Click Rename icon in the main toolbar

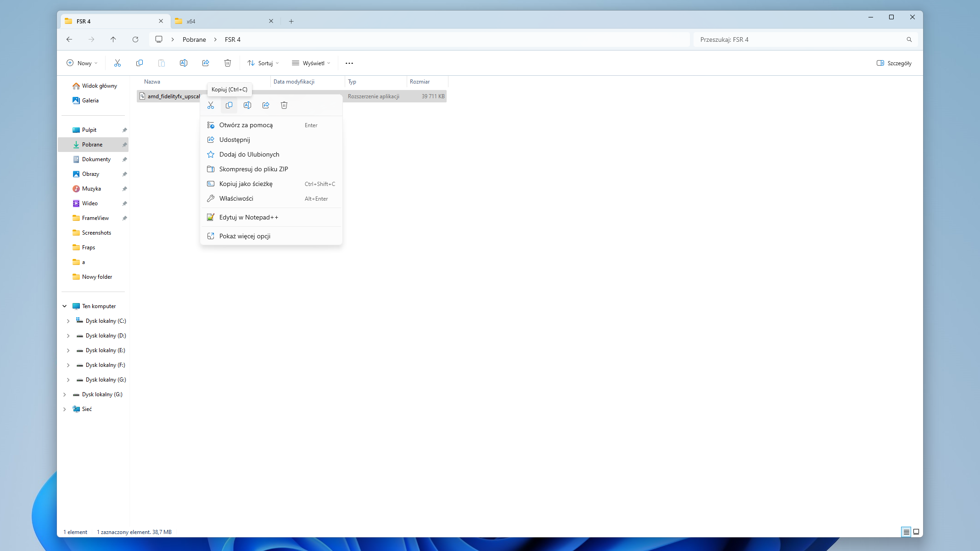click(184, 63)
